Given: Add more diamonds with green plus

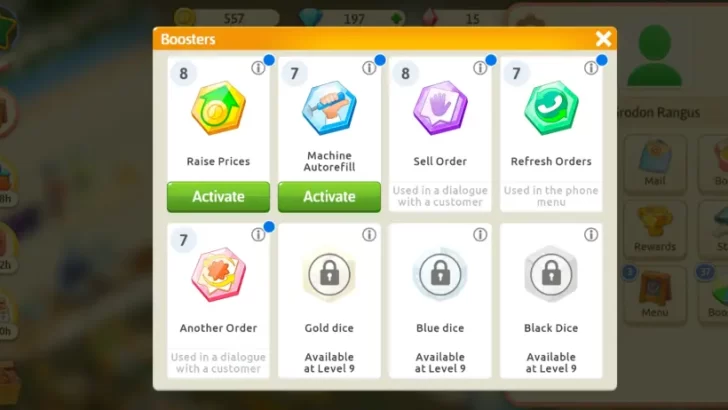Looking at the screenshot, I should [x=396, y=19].
